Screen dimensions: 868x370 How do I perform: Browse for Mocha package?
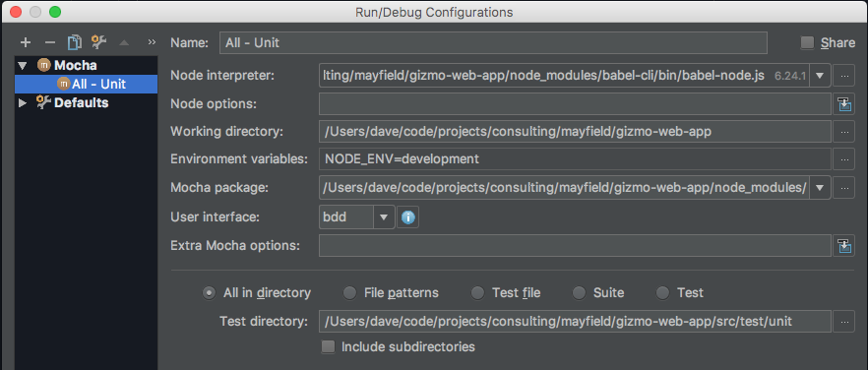[844, 188]
